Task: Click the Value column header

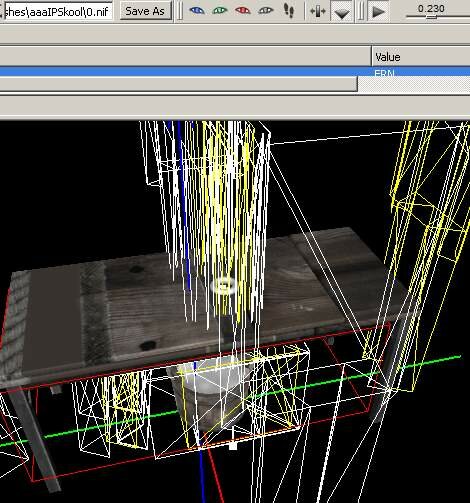Action: point(421,57)
